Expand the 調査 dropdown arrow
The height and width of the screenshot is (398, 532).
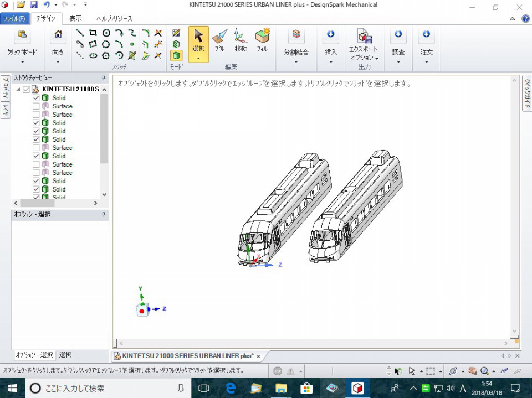click(398, 62)
